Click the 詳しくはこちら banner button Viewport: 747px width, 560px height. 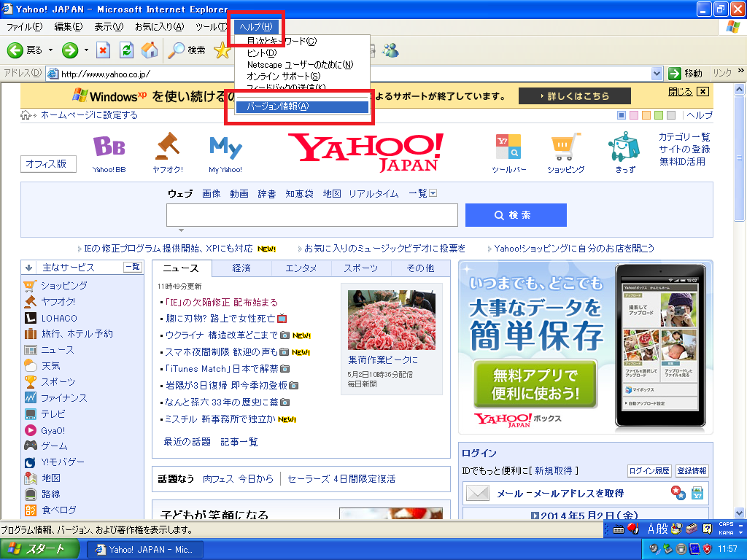coord(575,96)
